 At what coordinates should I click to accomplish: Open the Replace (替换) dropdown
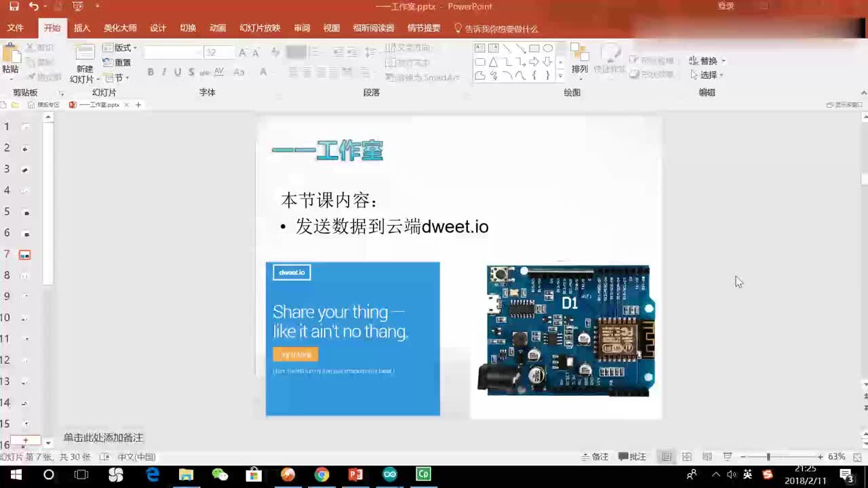click(x=707, y=61)
